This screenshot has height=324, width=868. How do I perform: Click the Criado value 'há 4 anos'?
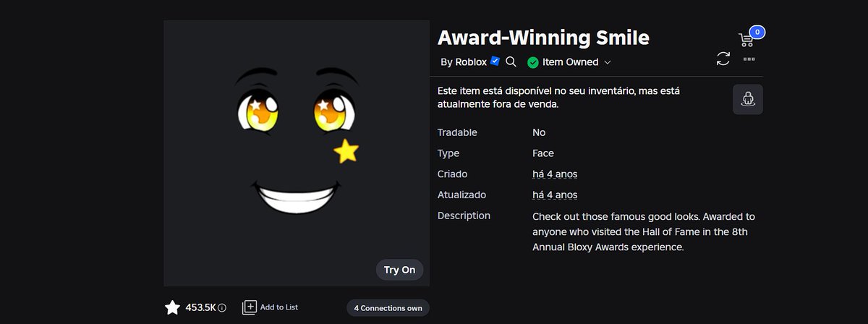pos(555,174)
